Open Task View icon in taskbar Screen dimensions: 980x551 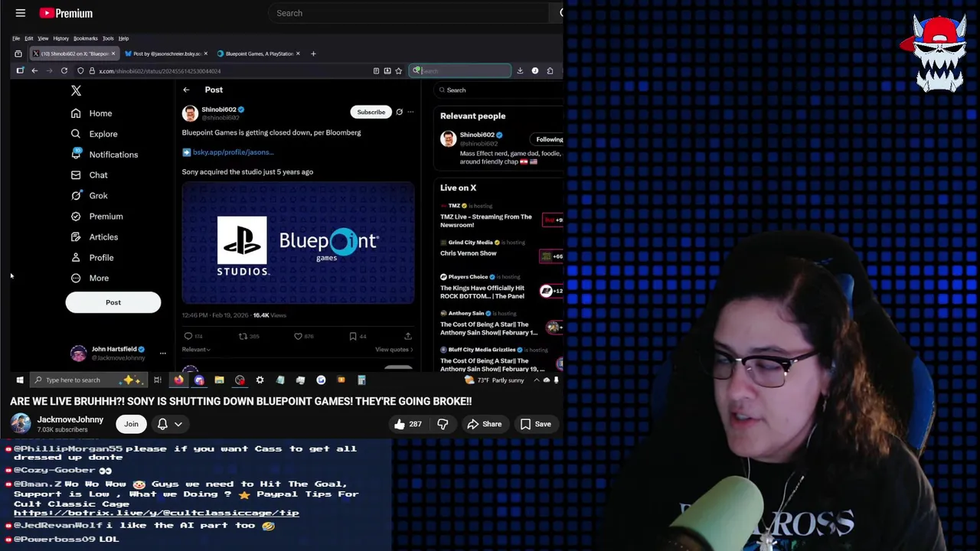(157, 380)
